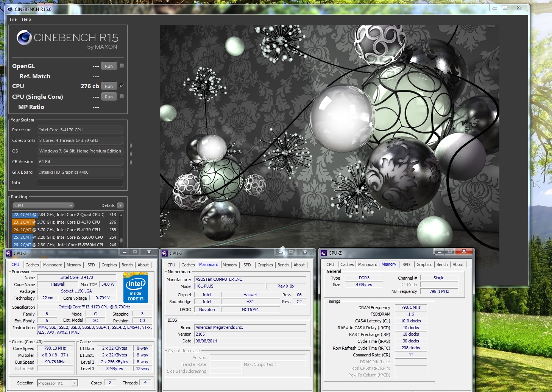Click the Socket 1150 LGA package value
Viewport: 552px width, 392px height.
(76, 291)
